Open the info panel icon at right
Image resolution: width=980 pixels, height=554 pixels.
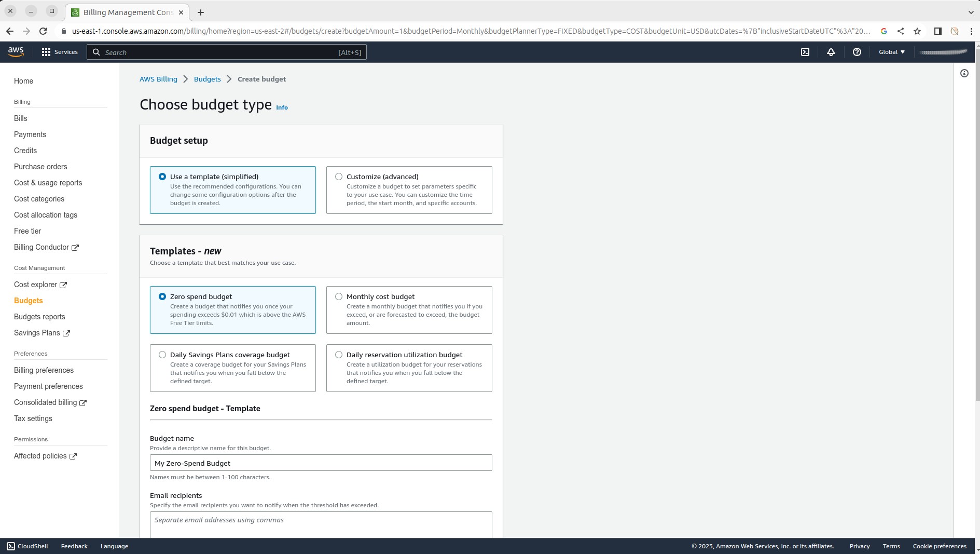964,73
